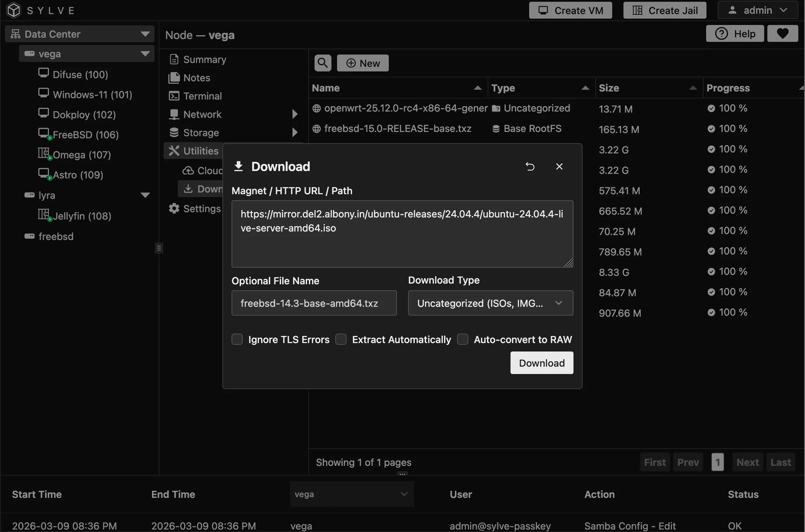Open the Summary menu item
Image resolution: width=805 pixels, height=532 pixels.
point(204,59)
